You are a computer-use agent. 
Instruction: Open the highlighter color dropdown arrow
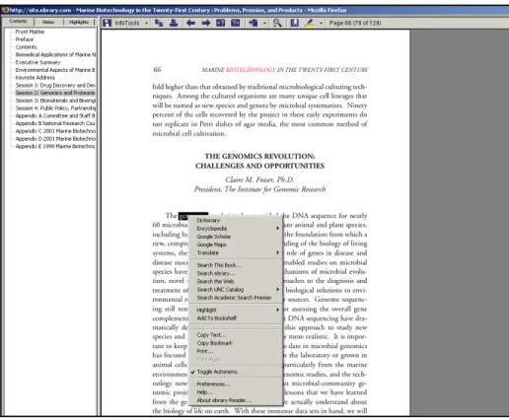coord(321,23)
